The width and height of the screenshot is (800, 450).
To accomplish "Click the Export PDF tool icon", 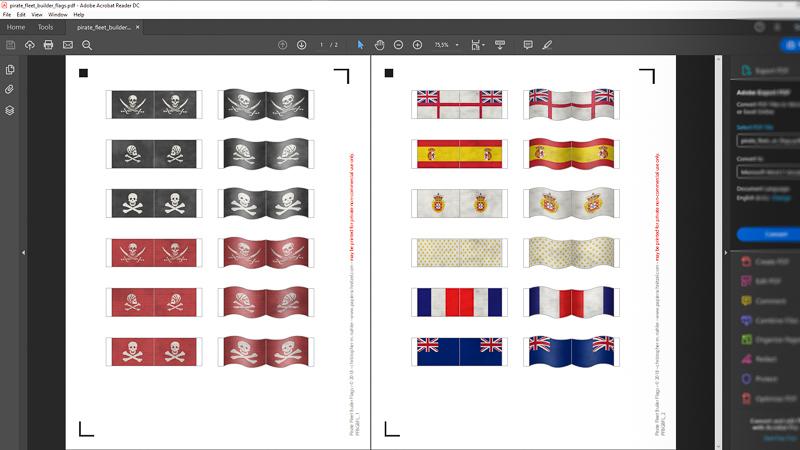I will tap(746, 70).
